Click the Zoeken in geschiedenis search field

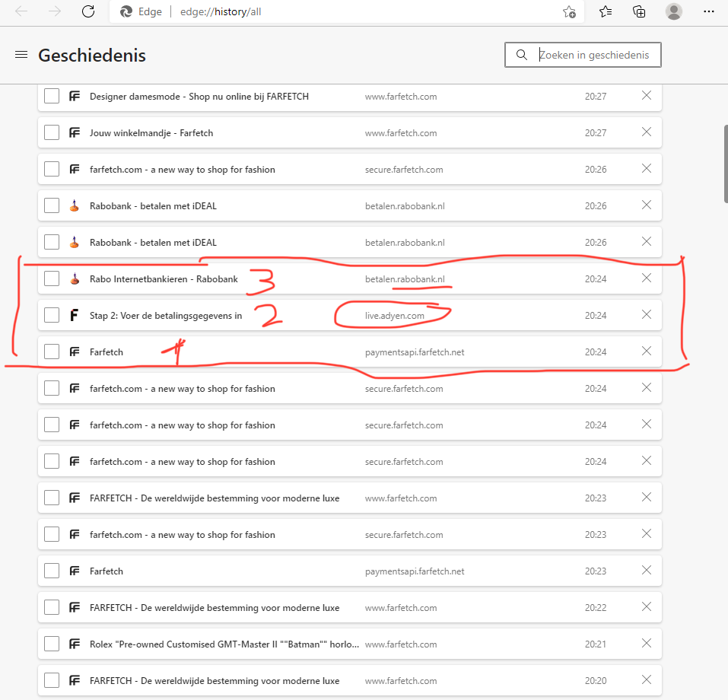[x=593, y=55]
